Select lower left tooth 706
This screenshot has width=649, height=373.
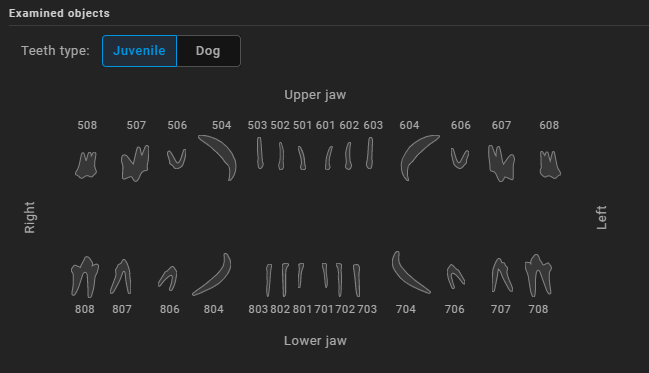click(x=456, y=276)
